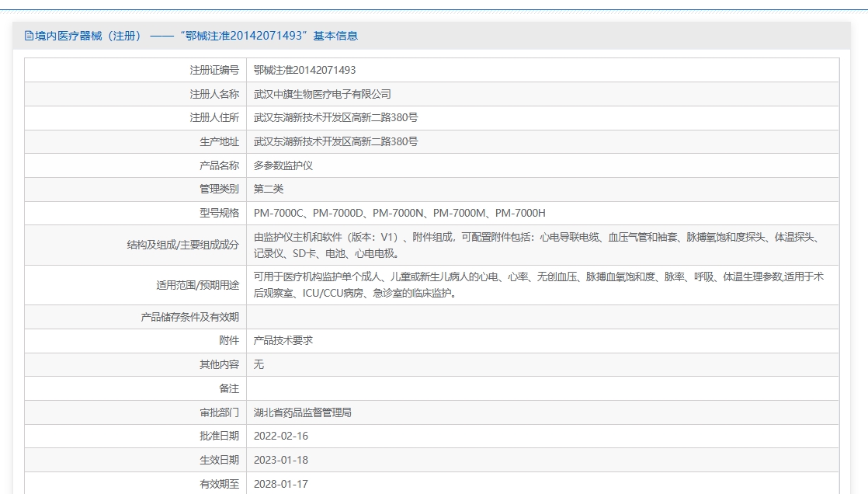Image resolution: width=868 pixels, height=494 pixels.
Task: Select the model list starting PM-7000C
Action: pos(400,213)
